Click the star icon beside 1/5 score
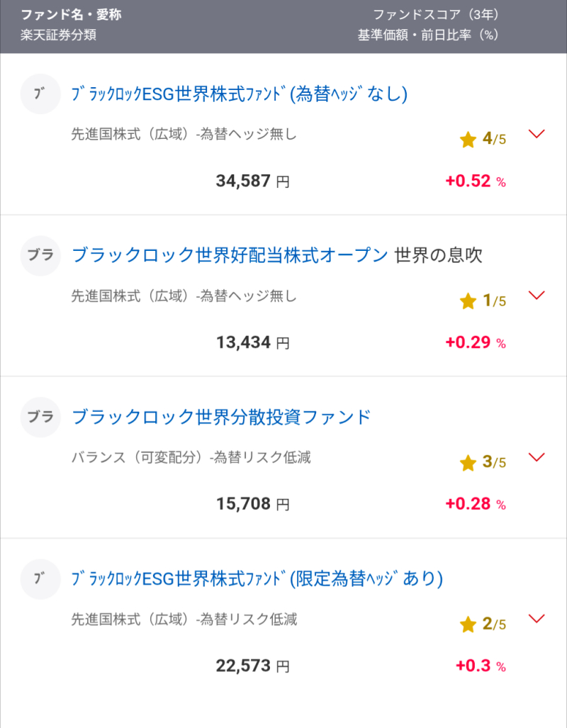Image resolution: width=567 pixels, height=728 pixels. pos(468,301)
